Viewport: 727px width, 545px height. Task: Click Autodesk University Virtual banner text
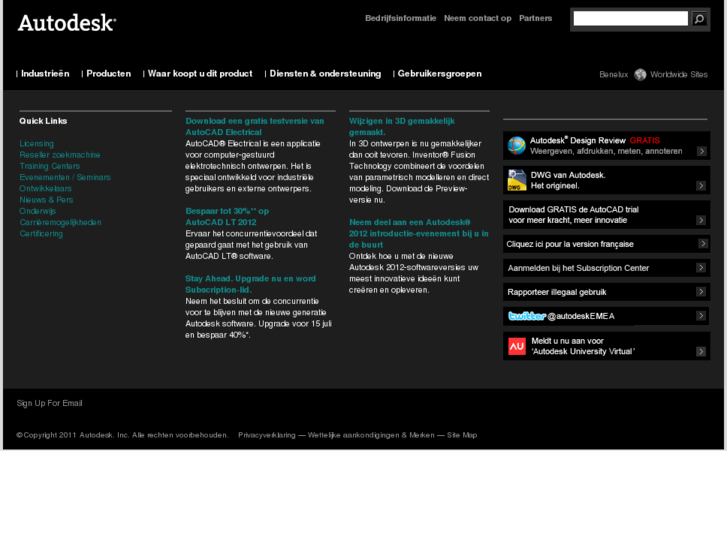click(583, 346)
